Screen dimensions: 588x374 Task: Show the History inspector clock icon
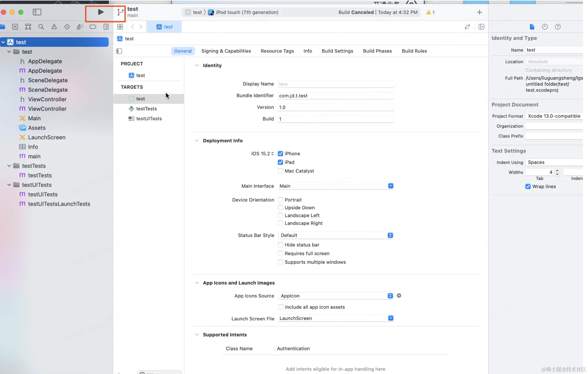[545, 27]
